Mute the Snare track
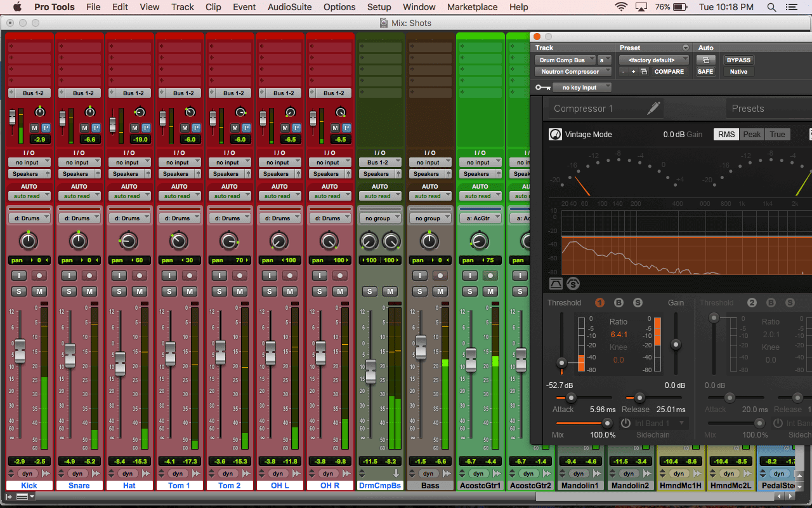Viewport: 812px width, 508px height. [x=89, y=291]
